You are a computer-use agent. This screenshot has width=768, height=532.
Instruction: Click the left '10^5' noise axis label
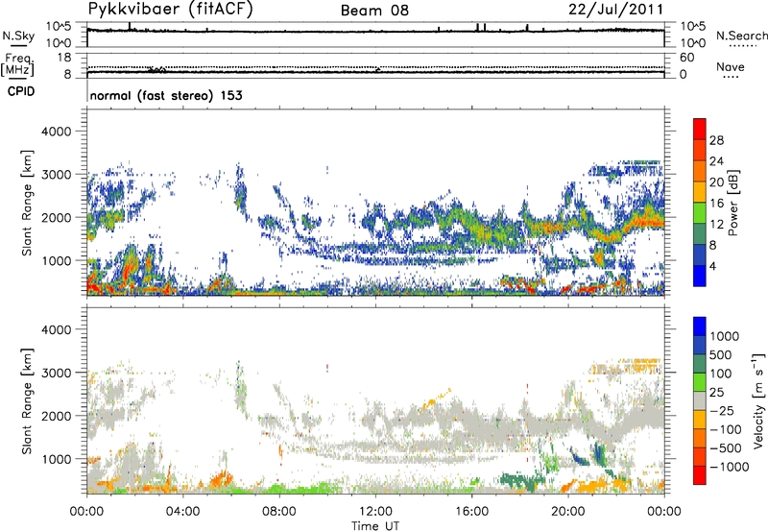click(59, 27)
